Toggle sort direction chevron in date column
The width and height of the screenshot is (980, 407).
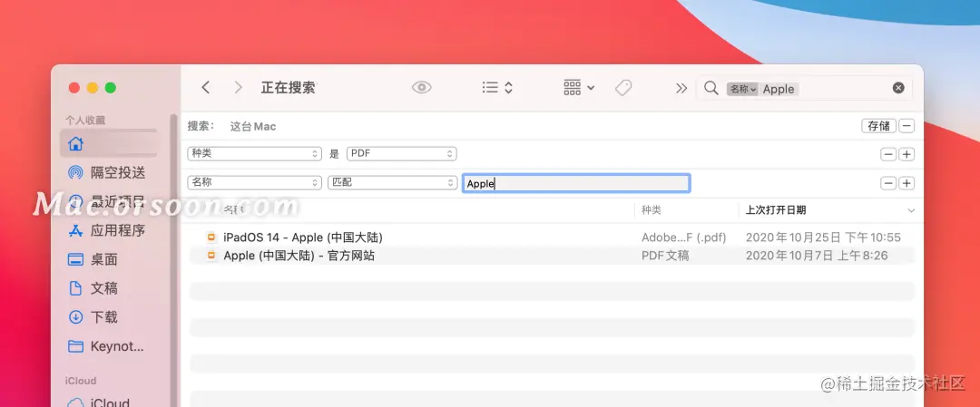pyautogui.click(x=911, y=210)
